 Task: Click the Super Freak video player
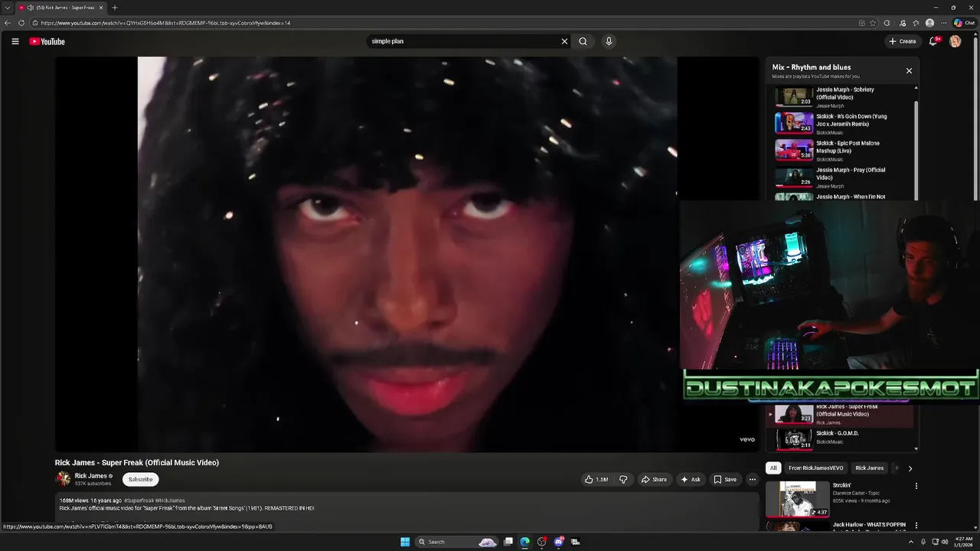click(x=407, y=254)
